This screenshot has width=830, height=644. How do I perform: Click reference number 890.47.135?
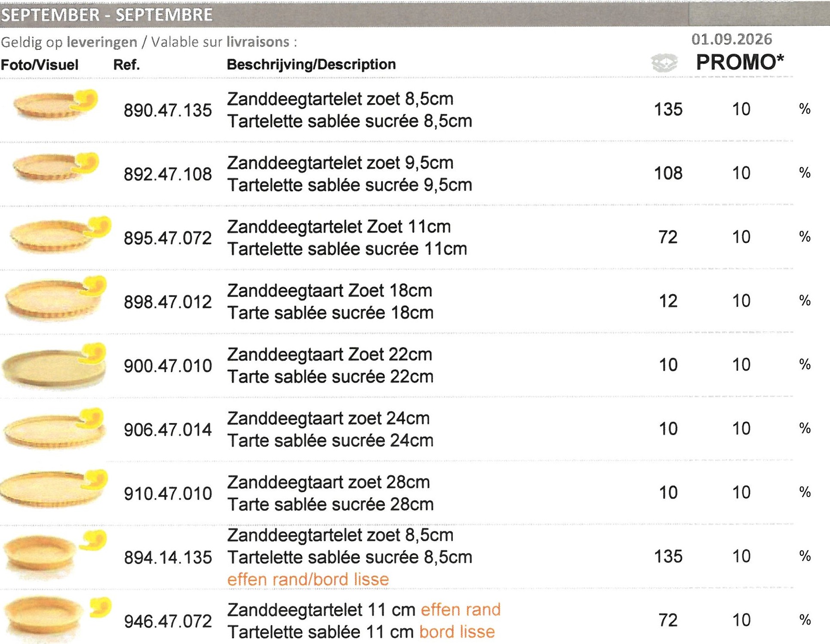[x=168, y=110]
